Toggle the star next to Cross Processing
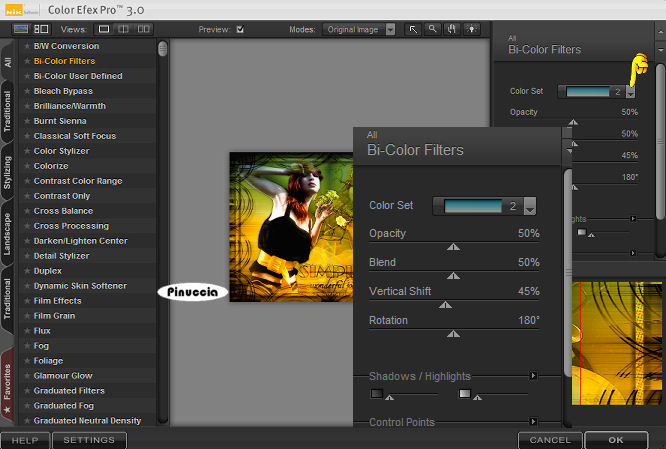This screenshot has height=449, width=666. 27,226
